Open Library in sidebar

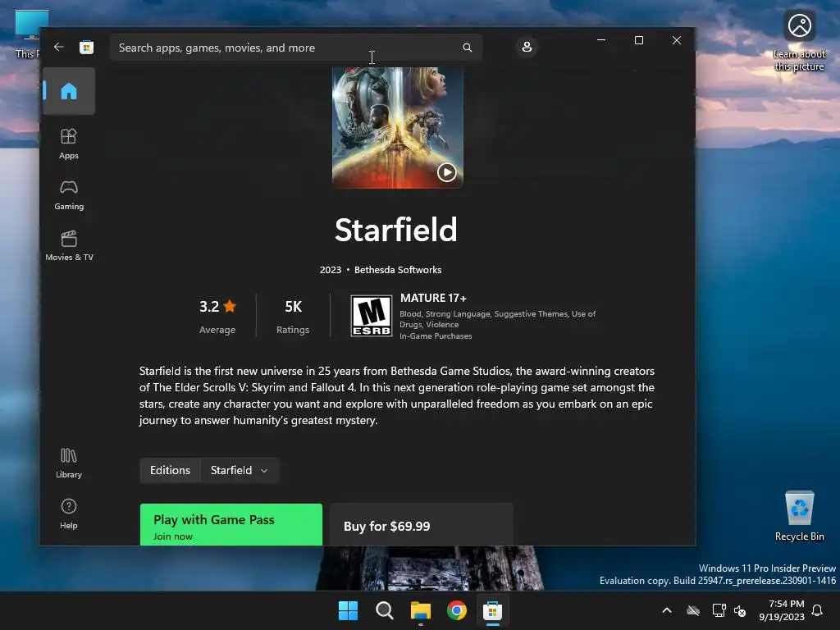coord(69,463)
